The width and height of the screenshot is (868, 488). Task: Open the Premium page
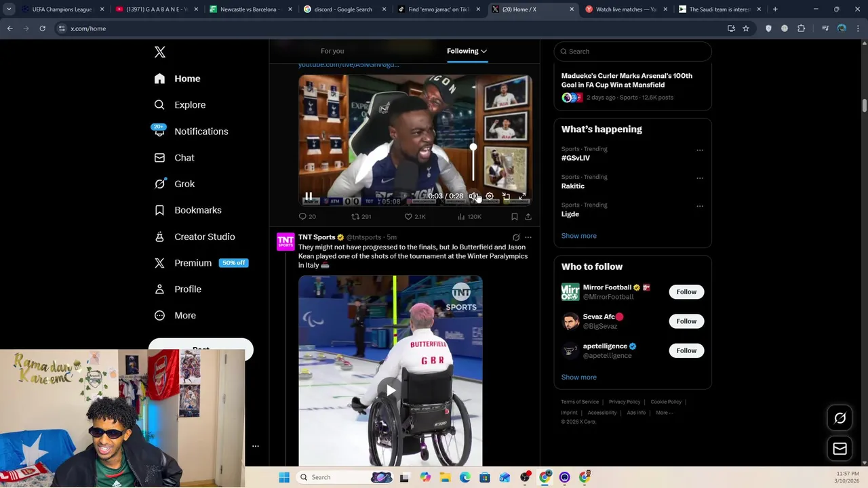click(201, 263)
